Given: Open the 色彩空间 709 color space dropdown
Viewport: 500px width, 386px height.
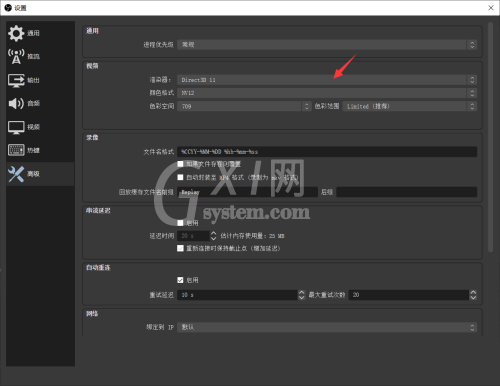Looking at the screenshot, I should pyautogui.click(x=244, y=106).
